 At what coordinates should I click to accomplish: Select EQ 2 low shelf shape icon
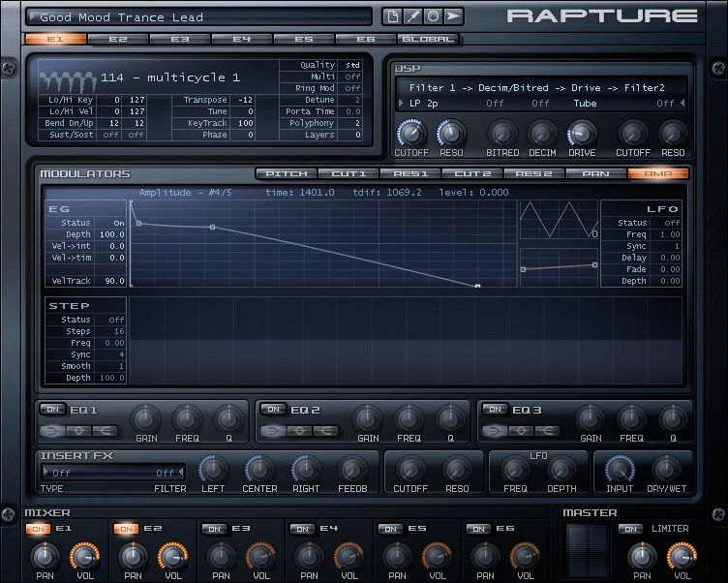(273, 431)
